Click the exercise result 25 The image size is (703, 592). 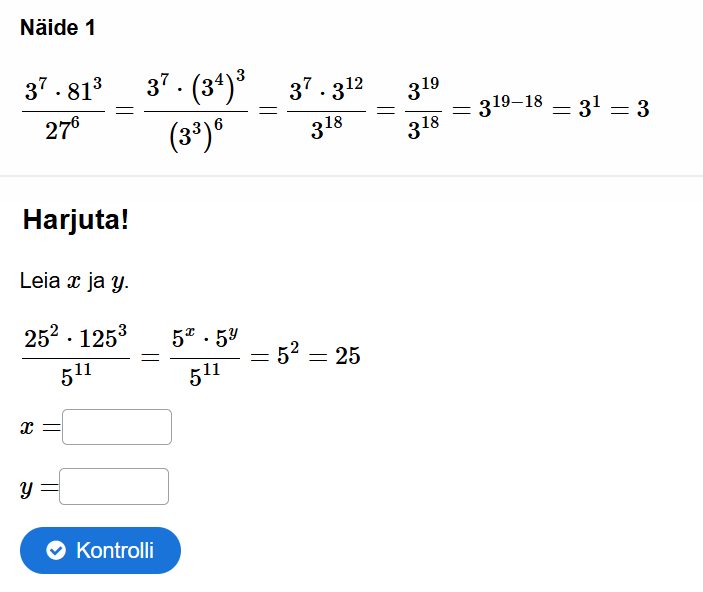(x=347, y=356)
